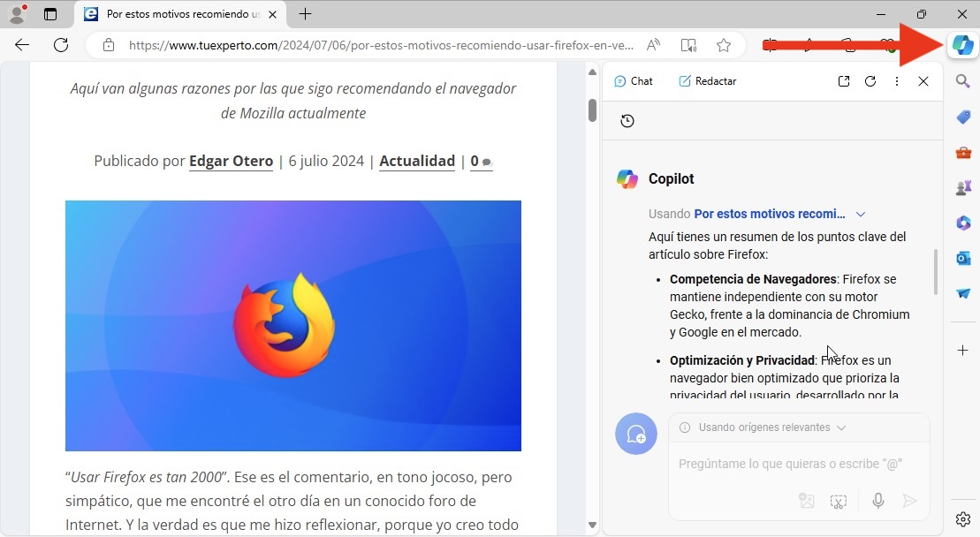Viewport: 980px width, 537px height.
Task: Expand the 'Por estos motivos recomi...' source chevron
Action: click(861, 214)
